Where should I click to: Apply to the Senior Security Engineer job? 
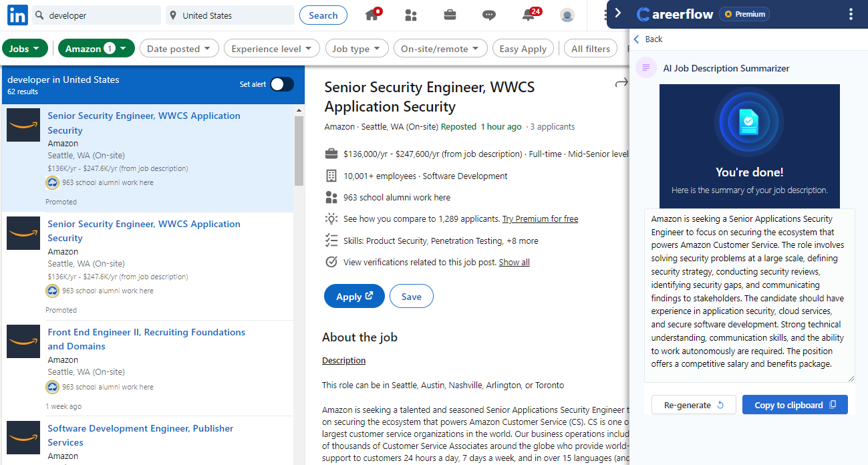tap(354, 296)
